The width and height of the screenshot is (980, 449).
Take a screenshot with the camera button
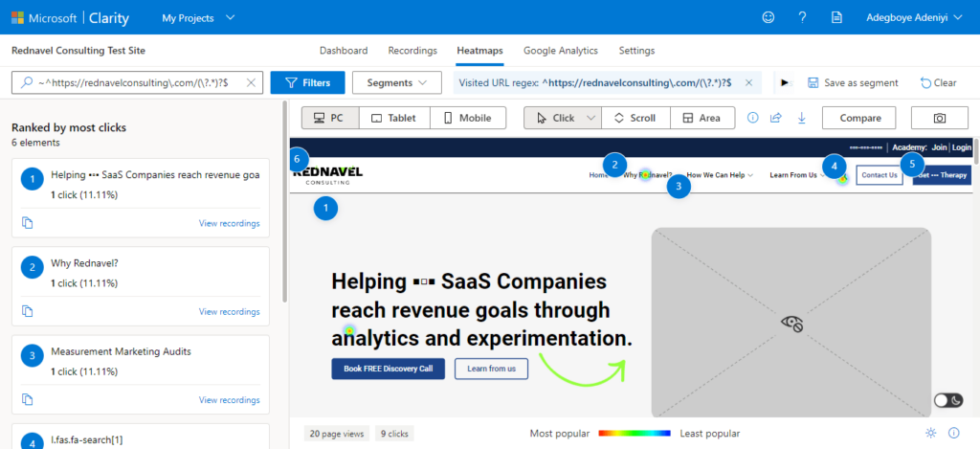(940, 118)
